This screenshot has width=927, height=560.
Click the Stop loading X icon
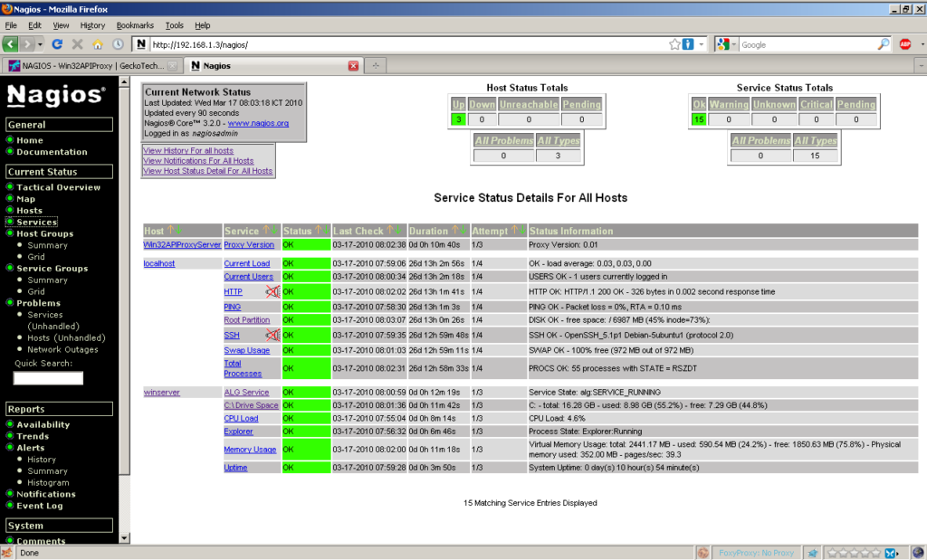pyautogui.click(x=78, y=44)
